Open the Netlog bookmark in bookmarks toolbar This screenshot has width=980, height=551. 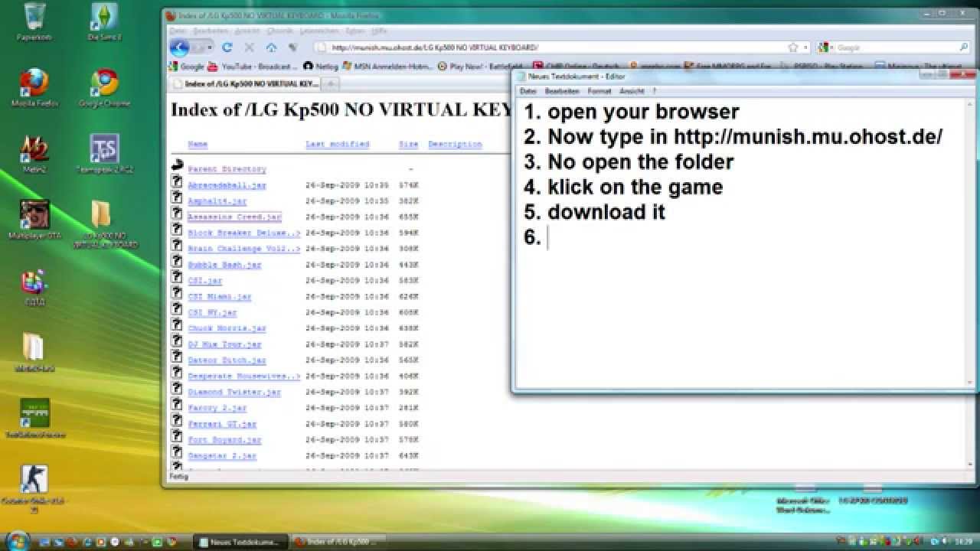click(321, 67)
